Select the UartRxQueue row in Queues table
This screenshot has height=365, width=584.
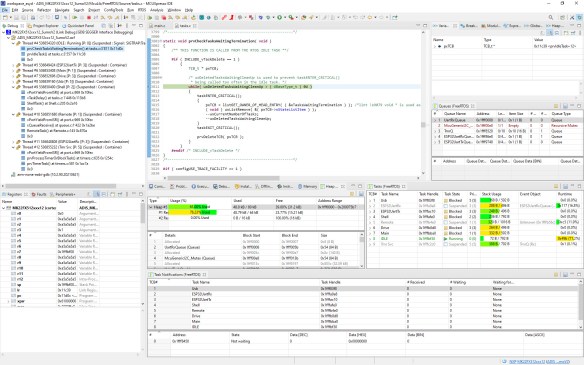[507, 120]
